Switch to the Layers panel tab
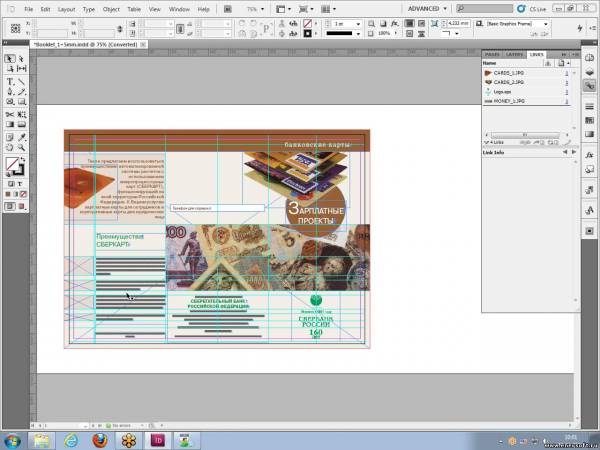600x450 pixels. [514, 54]
